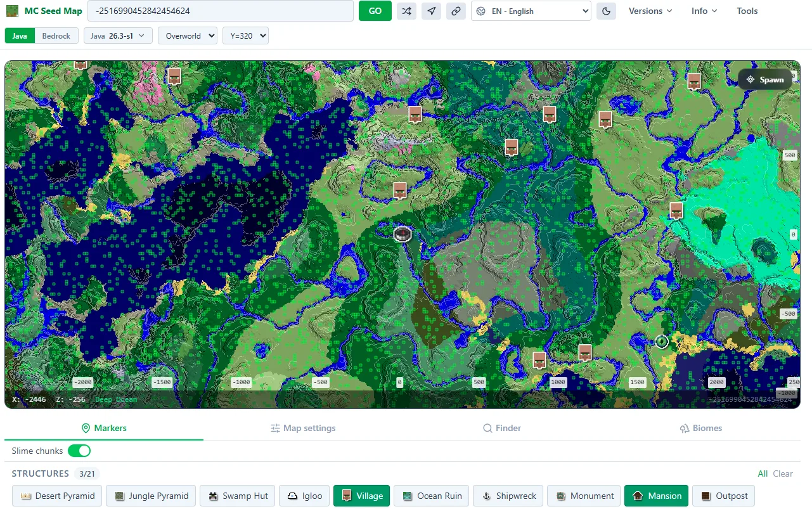Click the All structures link

pyautogui.click(x=763, y=474)
